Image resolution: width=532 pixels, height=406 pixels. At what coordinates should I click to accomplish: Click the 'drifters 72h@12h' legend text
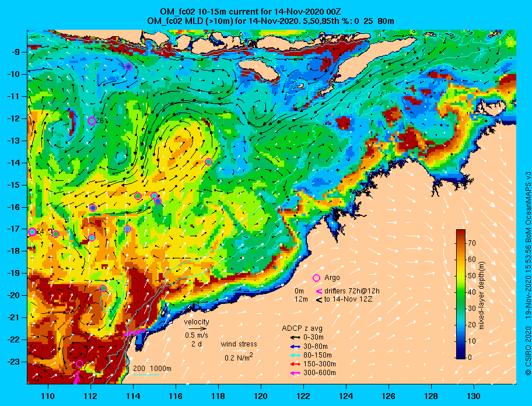[352, 291]
